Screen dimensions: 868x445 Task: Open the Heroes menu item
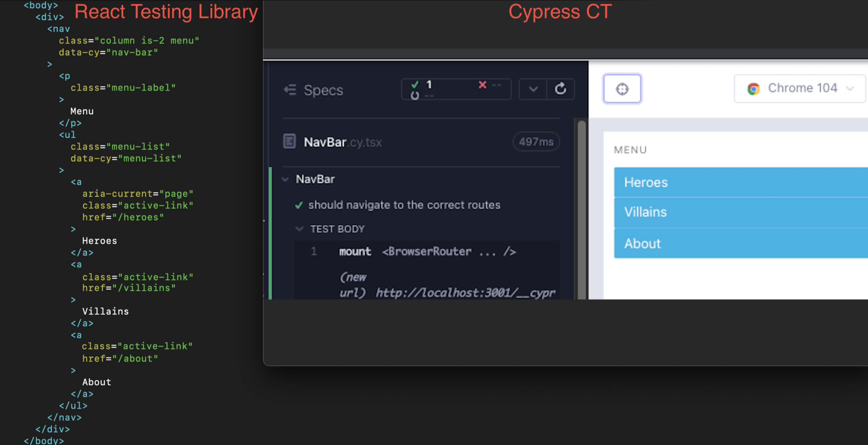[x=646, y=182]
